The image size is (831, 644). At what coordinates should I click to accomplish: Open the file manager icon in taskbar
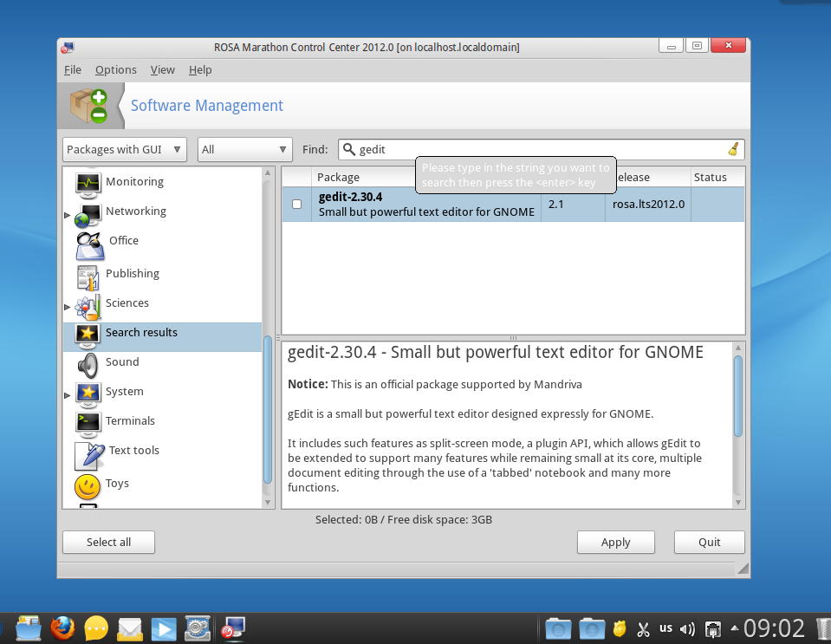[29, 628]
